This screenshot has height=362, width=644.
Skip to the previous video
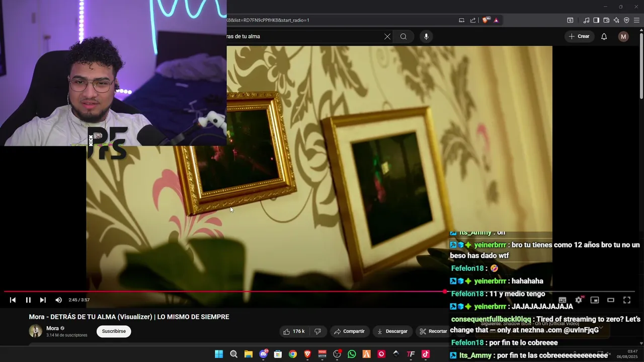click(13, 300)
